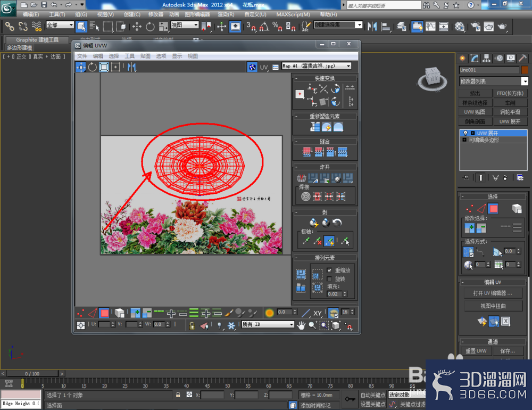Click the UVW 贴图 modifier button

click(475, 112)
